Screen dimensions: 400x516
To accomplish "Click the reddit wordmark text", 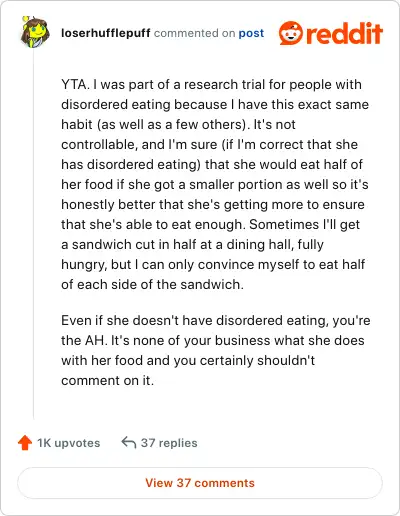I will (x=344, y=33).
